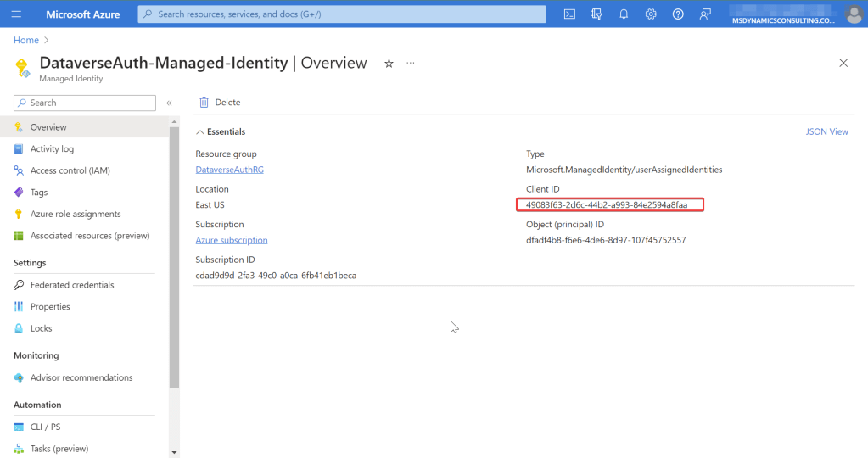Click the help question mark icon
This screenshot has height=458, width=868.
tap(678, 14)
